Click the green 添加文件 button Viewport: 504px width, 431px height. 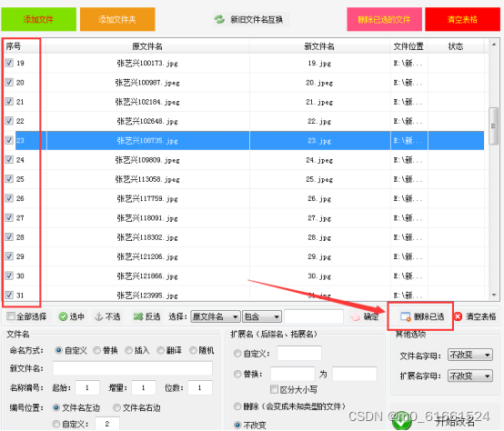(38, 20)
